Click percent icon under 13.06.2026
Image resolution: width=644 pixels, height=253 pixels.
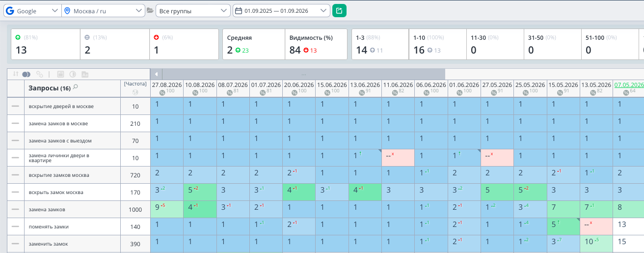tap(361, 92)
